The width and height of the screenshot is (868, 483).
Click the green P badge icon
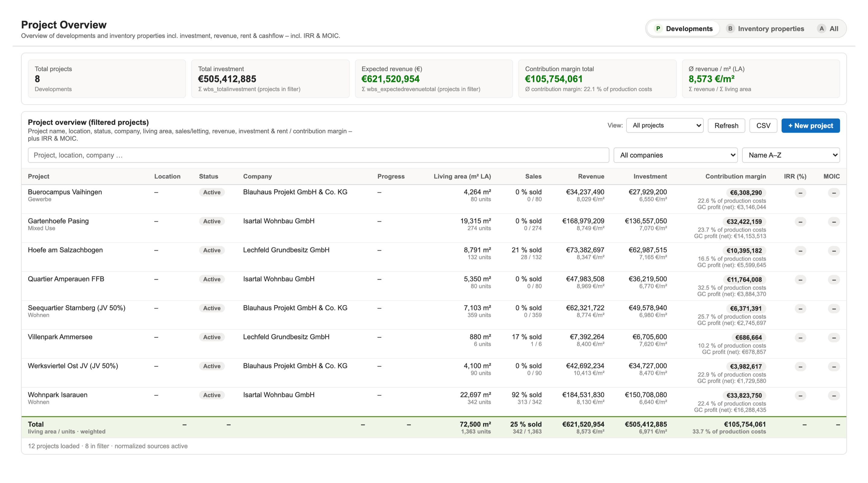point(658,29)
